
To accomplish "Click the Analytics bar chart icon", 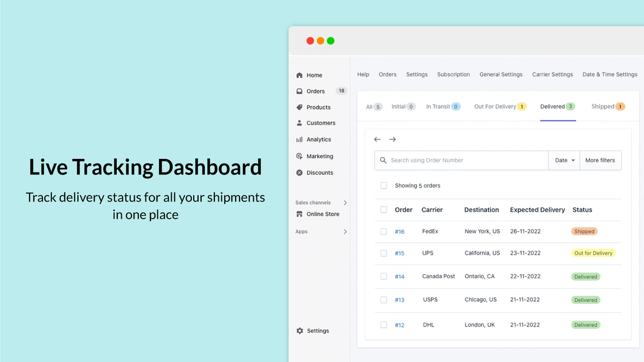I will point(300,139).
